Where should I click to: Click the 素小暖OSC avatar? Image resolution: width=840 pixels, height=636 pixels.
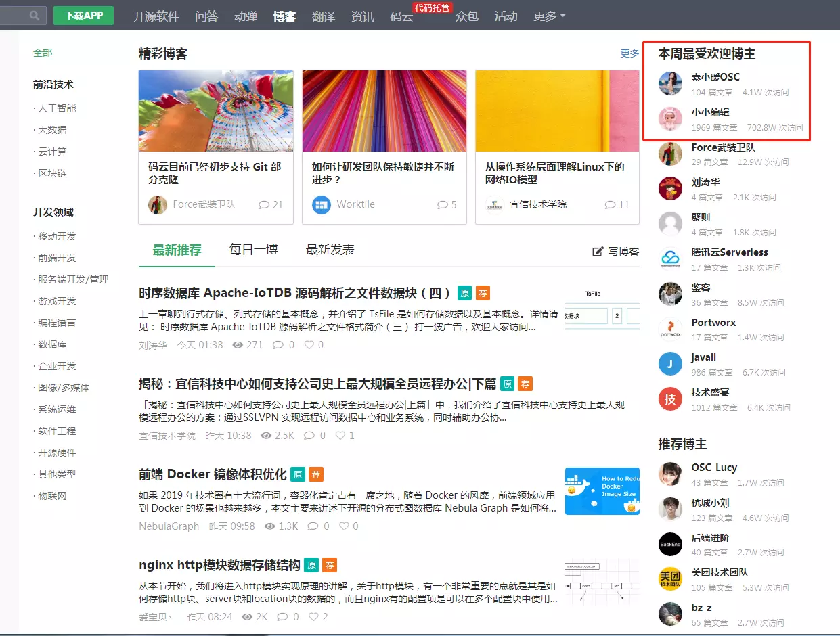click(x=670, y=84)
